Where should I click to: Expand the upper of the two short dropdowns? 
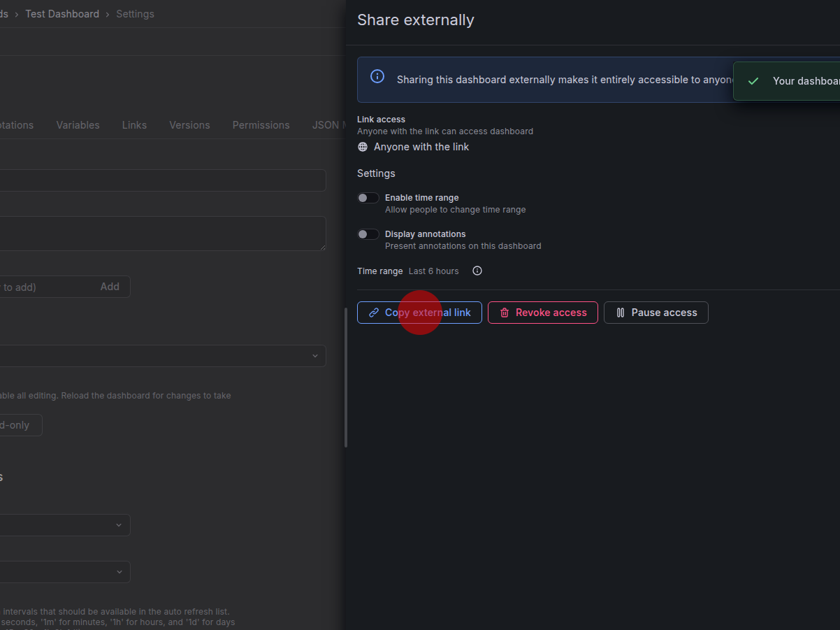(63, 525)
